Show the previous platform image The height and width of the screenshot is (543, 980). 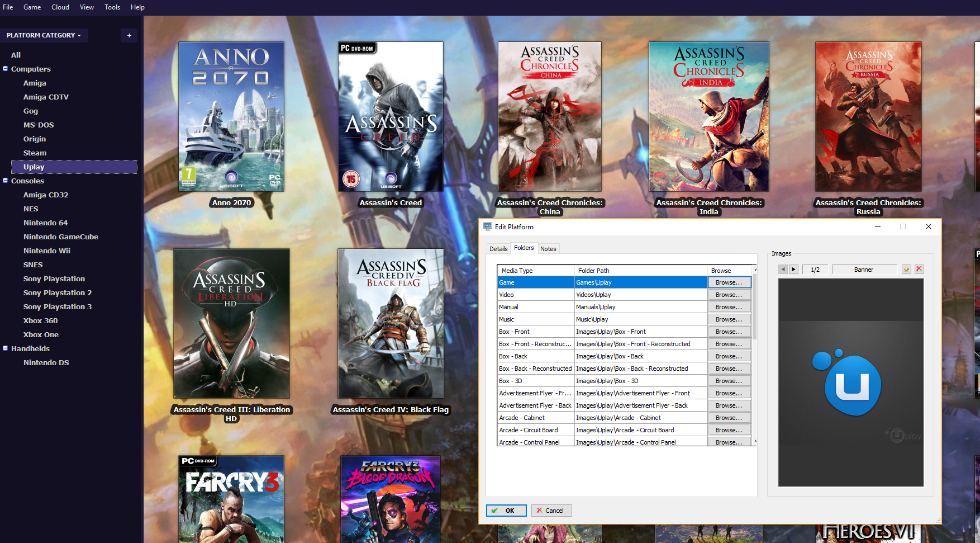(x=783, y=270)
